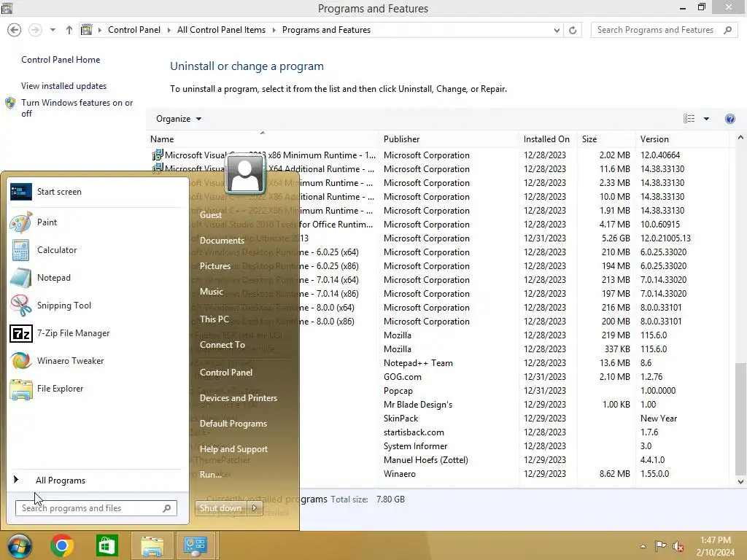Click the Start menu search field
The width and height of the screenshot is (747, 560).
tap(96, 508)
